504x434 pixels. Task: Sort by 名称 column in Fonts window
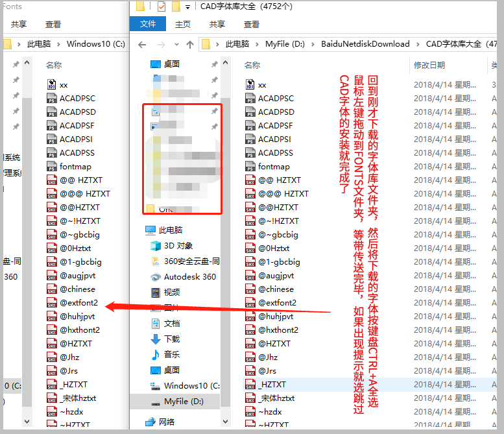tap(54, 66)
